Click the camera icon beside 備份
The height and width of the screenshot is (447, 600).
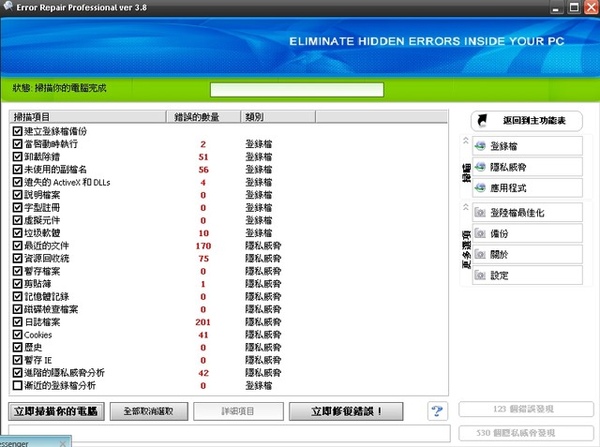(480, 233)
